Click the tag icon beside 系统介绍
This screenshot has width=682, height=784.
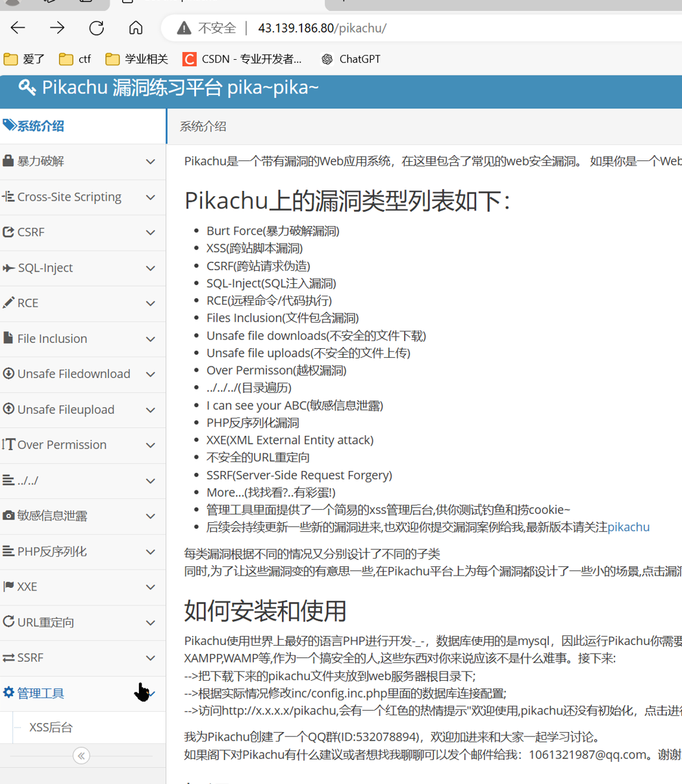(9, 125)
